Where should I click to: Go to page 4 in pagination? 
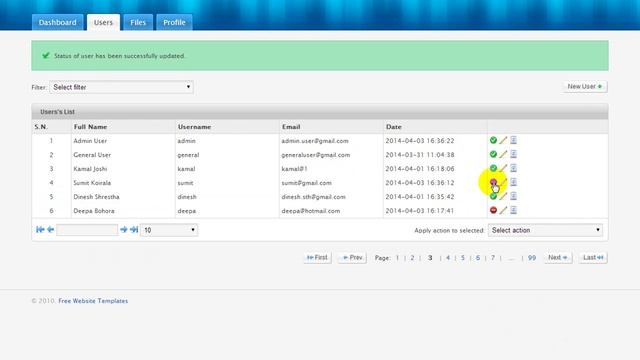448,258
